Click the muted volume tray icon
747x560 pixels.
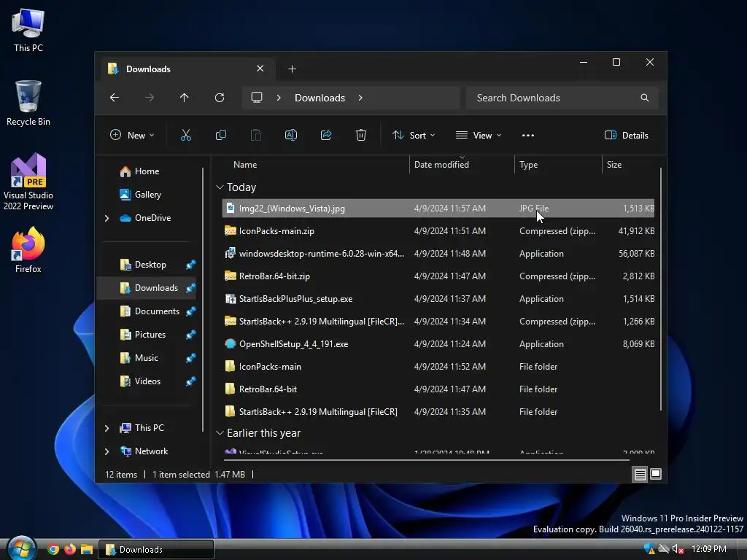678,549
